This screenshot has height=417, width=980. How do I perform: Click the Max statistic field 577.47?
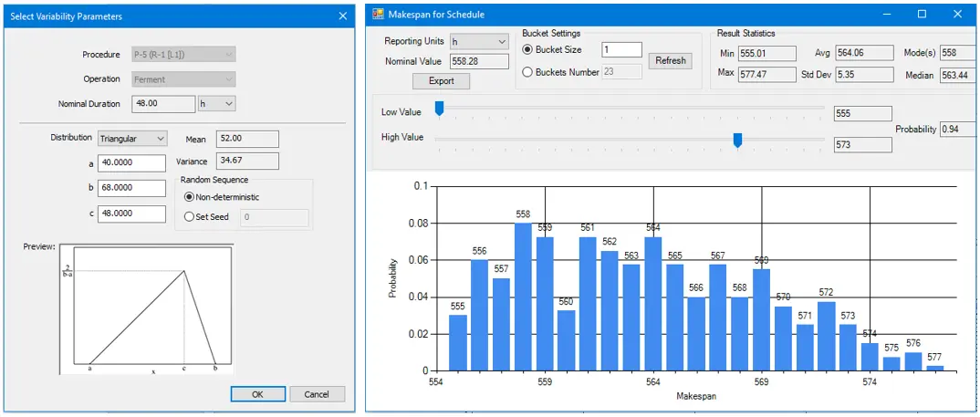(x=766, y=74)
